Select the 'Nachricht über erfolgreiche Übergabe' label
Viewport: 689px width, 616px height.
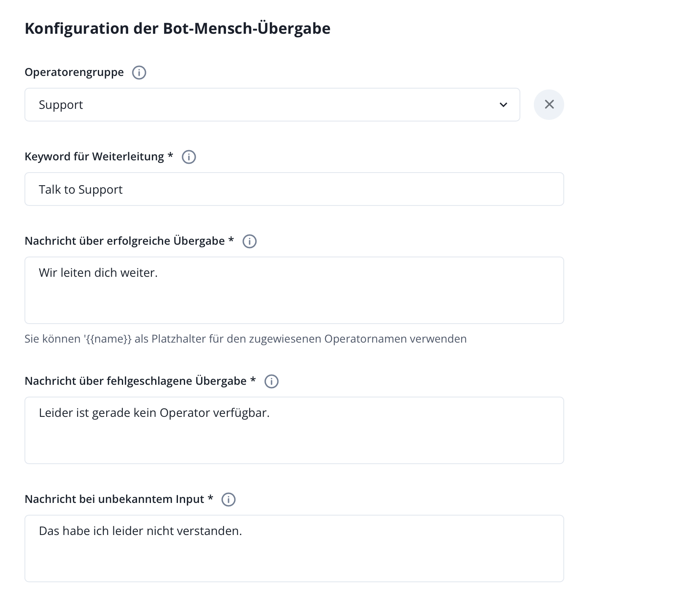pyautogui.click(x=124, y=241)
